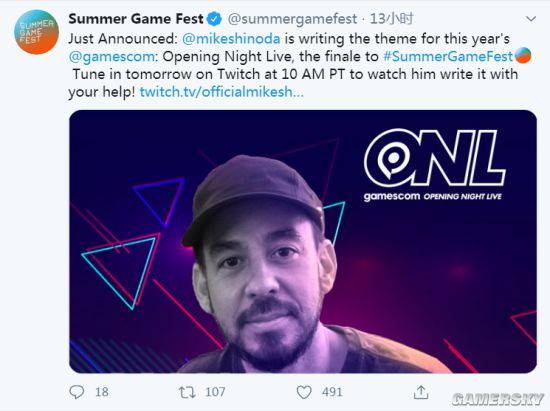This screenshot has height=411, width=550.
Task: Click the blue verified badge
Action: pos(214,19)
